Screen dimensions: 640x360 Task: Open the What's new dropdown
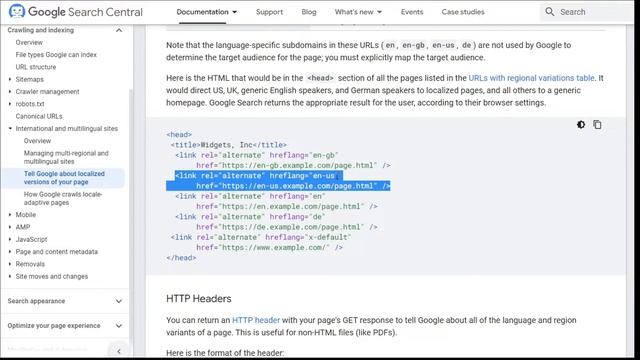pos(358,12)
